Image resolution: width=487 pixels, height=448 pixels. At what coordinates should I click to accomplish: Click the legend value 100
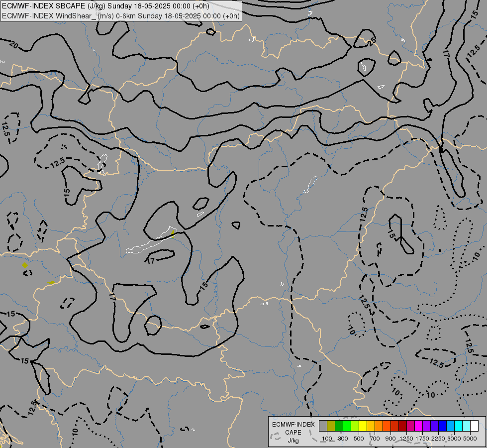point(327,439)
